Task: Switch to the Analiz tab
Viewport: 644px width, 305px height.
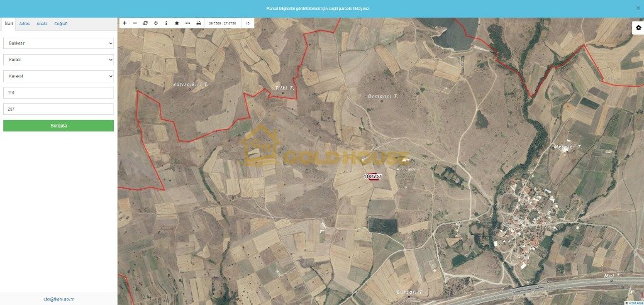Action: tap(42, 24)
